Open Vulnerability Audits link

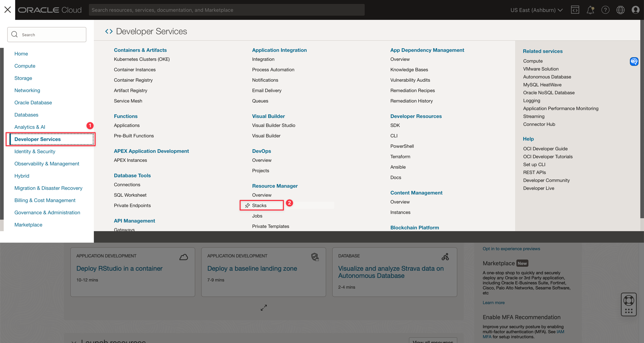[x=410, y=80]
